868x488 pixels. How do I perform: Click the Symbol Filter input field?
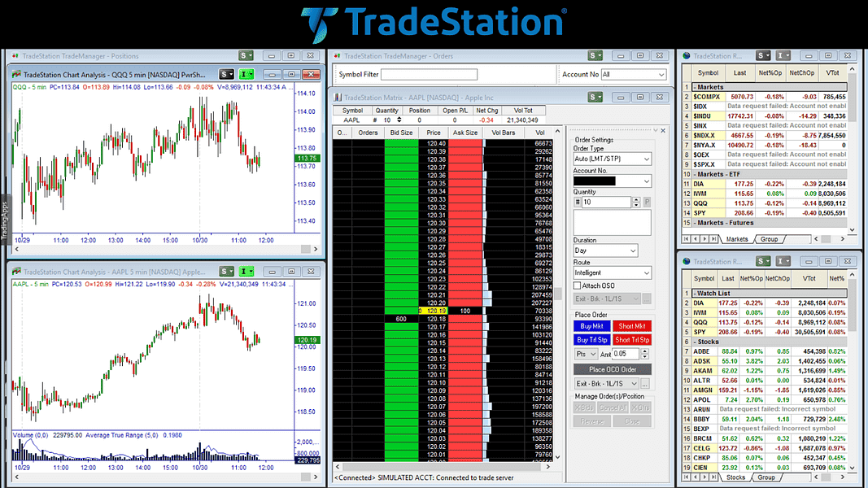[429, 74]
